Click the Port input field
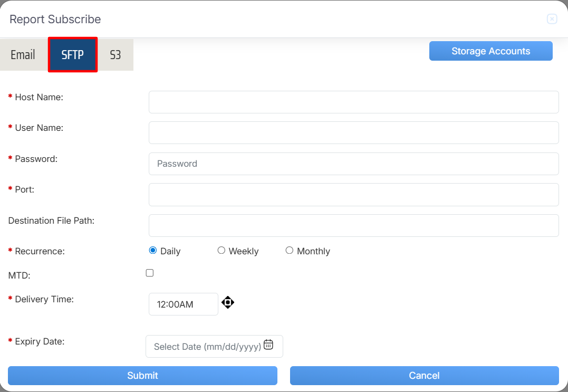This screenshot has width=568, height=392. tap(353, 195)
